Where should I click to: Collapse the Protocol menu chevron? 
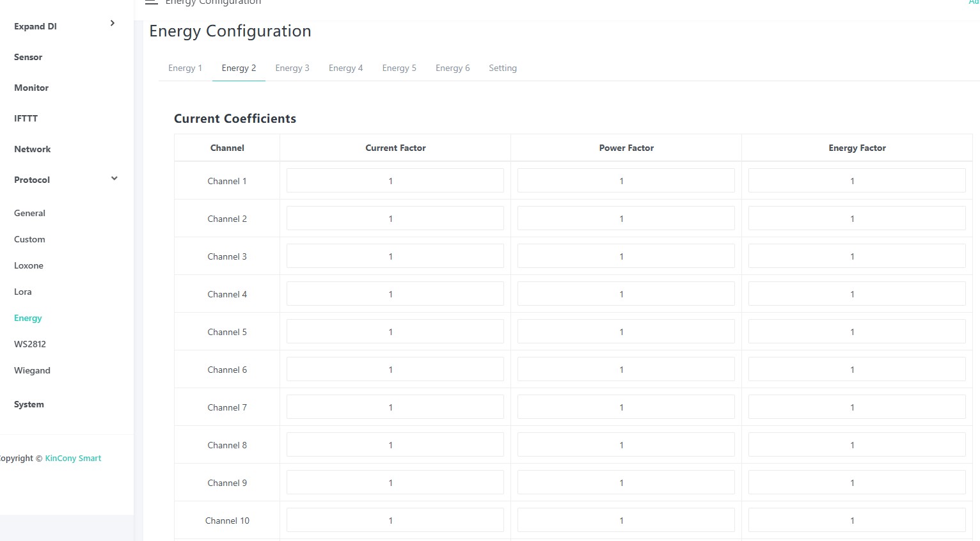(114, 178)
